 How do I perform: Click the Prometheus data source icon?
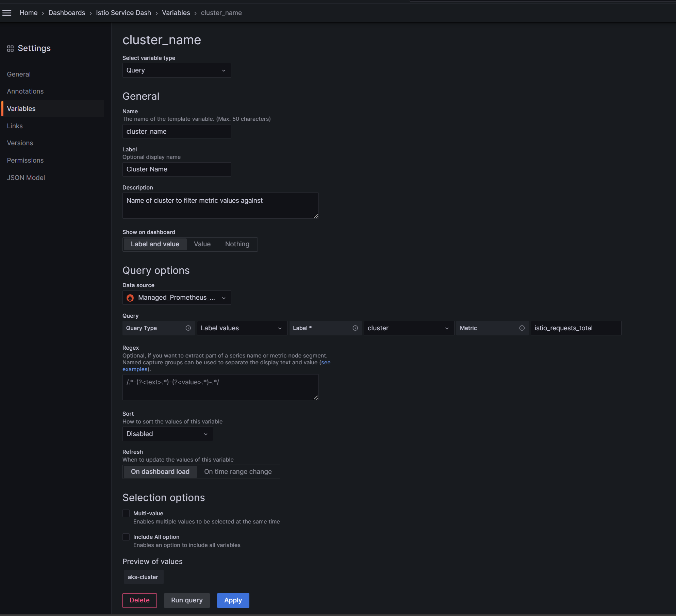click(x=130, y=298)
